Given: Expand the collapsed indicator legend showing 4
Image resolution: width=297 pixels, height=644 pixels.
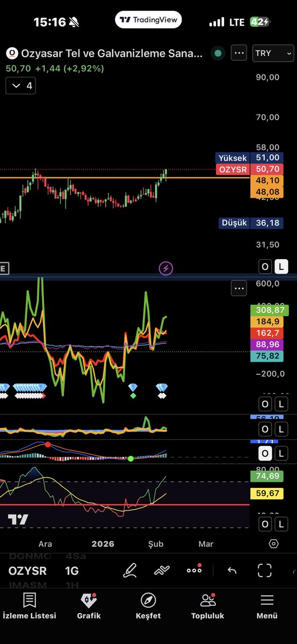Looking at the screenshot, I should 20,85.
